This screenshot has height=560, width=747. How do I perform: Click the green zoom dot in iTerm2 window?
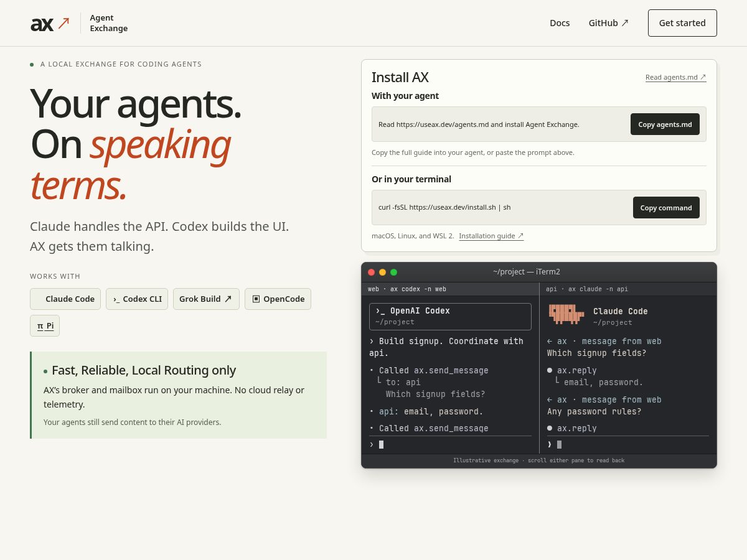click(x=394, y=272)
